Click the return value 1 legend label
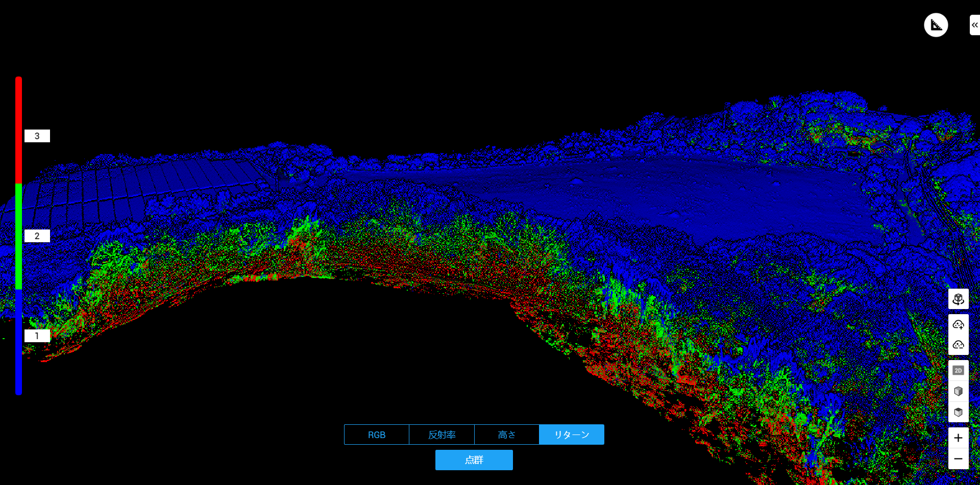980x485 pixels. (37, 336)
